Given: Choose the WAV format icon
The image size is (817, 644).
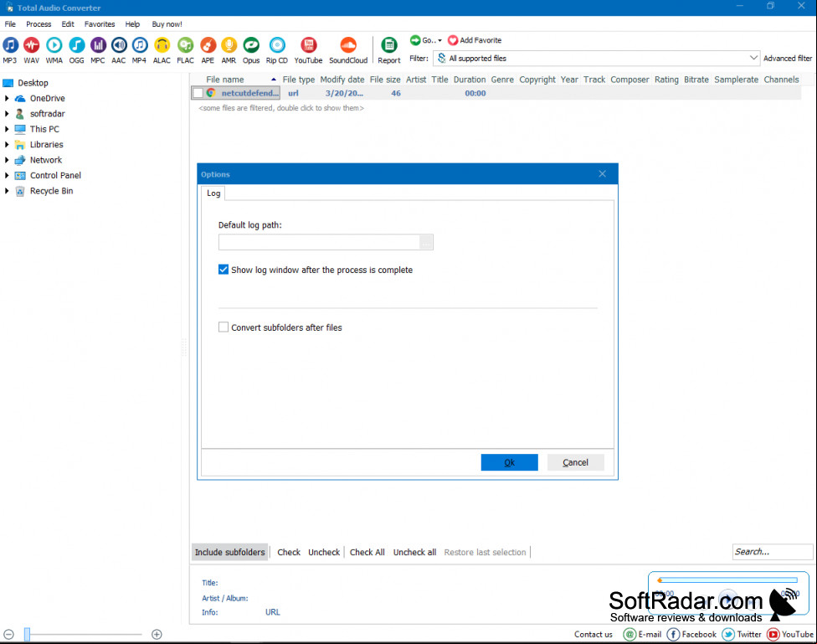Looking at the screenshot, I should [x=31, y=45].
